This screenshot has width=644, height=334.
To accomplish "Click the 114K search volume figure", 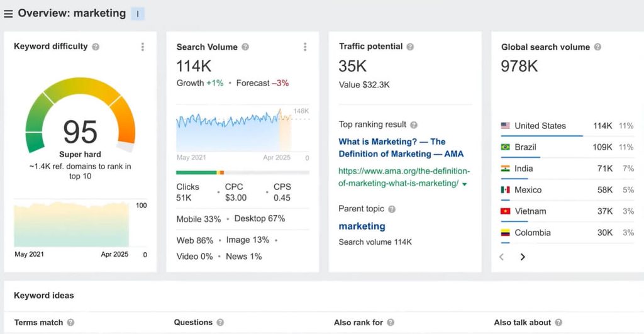I will 194,66.
